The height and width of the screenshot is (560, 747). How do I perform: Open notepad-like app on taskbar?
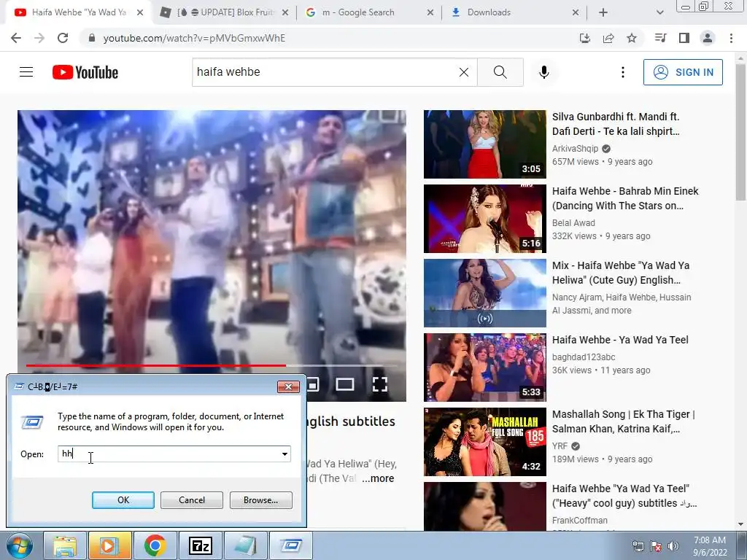(246, 545)
